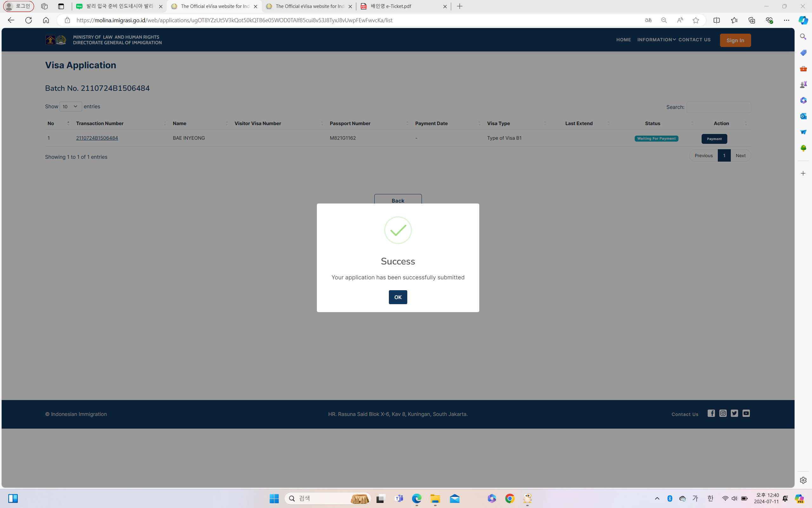Sort by Transaction Number column

[121, 123]
